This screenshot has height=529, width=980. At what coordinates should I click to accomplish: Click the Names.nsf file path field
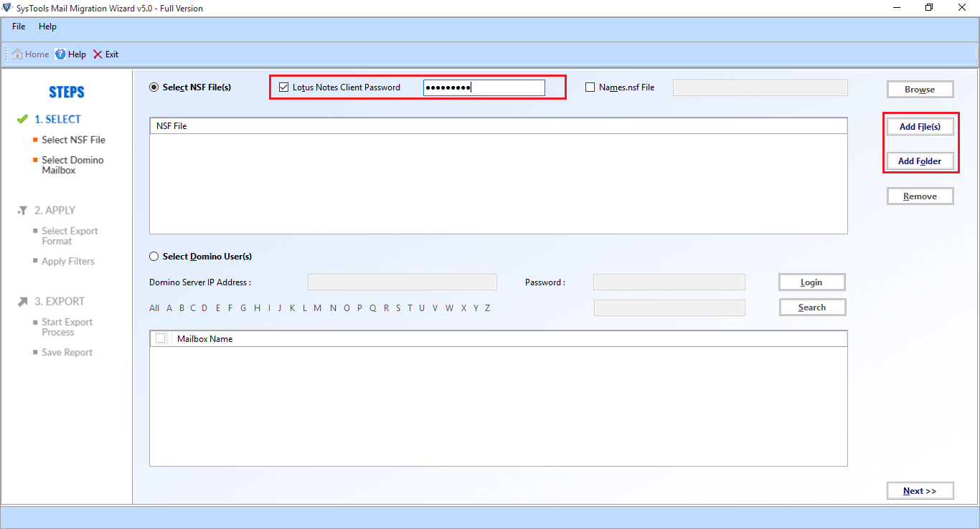[x=760, y=87]
